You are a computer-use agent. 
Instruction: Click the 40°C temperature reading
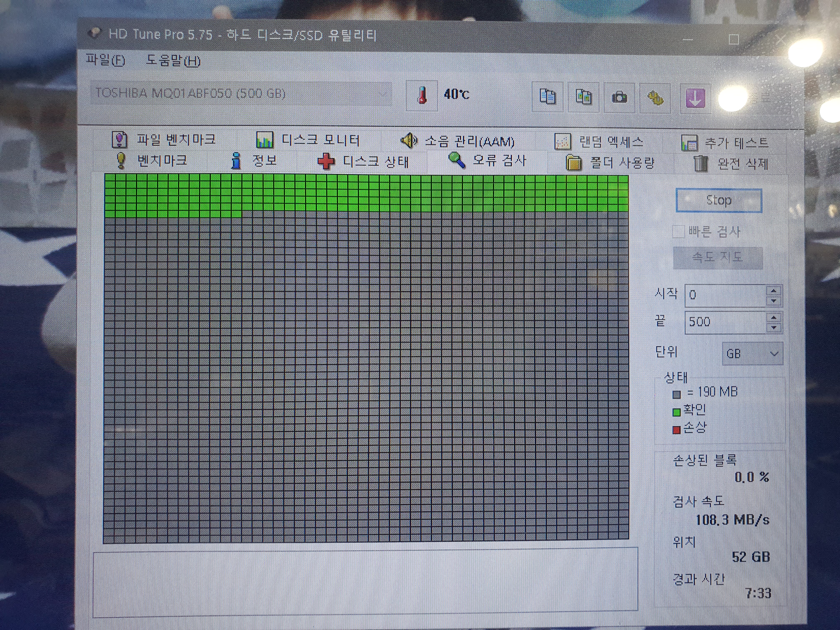click(x=456, y=94)
